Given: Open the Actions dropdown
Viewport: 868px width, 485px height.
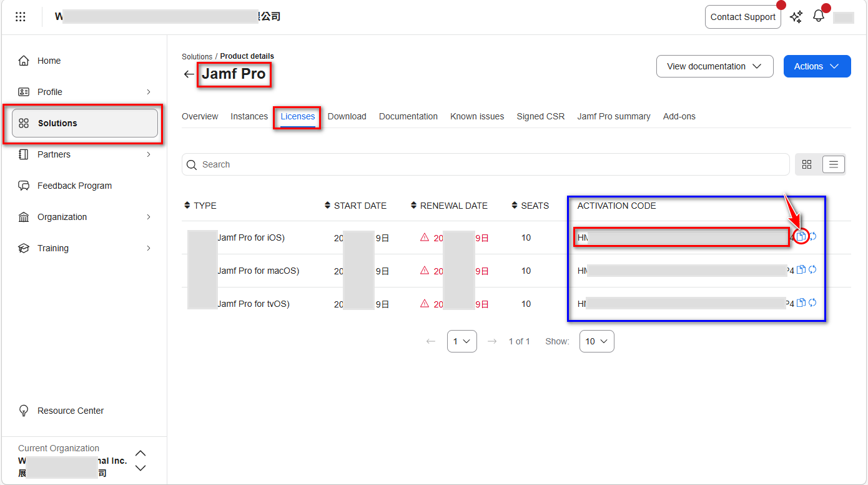Looking at the screenshot, I should (x=817, y=66).
